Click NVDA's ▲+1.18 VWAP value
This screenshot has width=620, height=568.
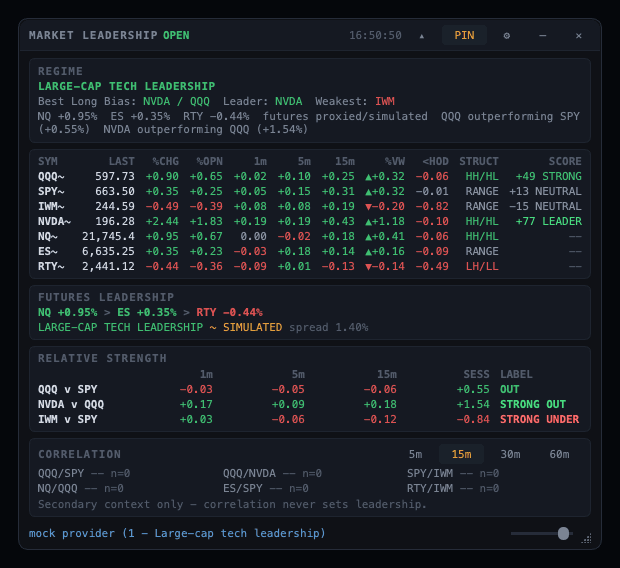385,222
